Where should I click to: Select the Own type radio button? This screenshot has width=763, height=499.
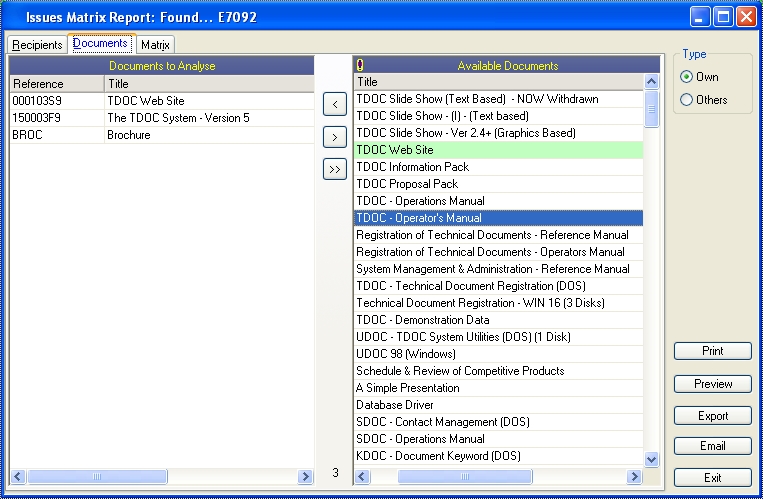(686, 77)
